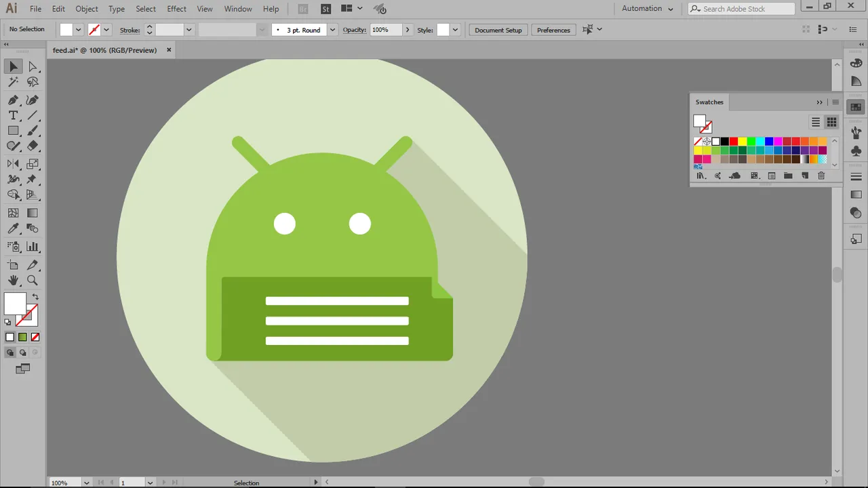Collapse Swatches panel with double arrows
868x488 pixels.
coord(819,102)
